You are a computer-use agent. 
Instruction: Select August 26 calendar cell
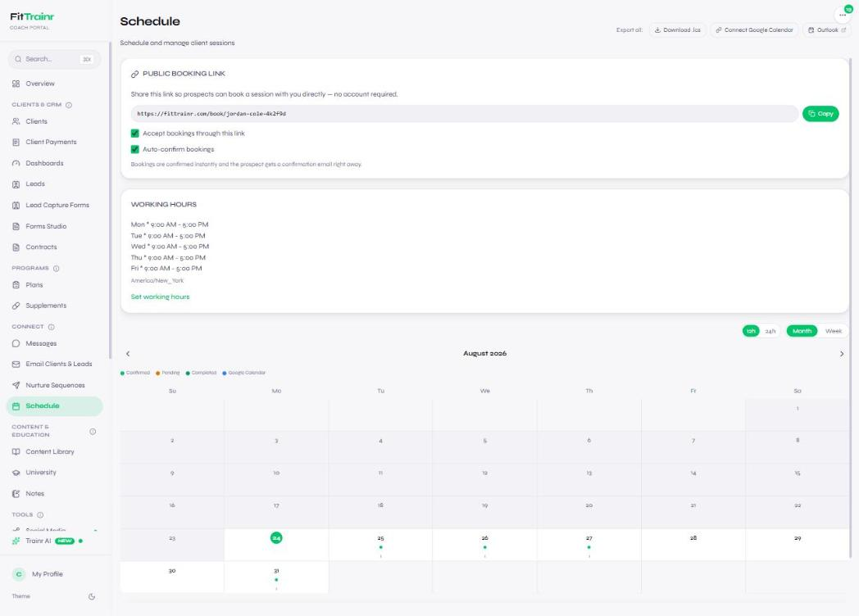click(x=485, y=544)
